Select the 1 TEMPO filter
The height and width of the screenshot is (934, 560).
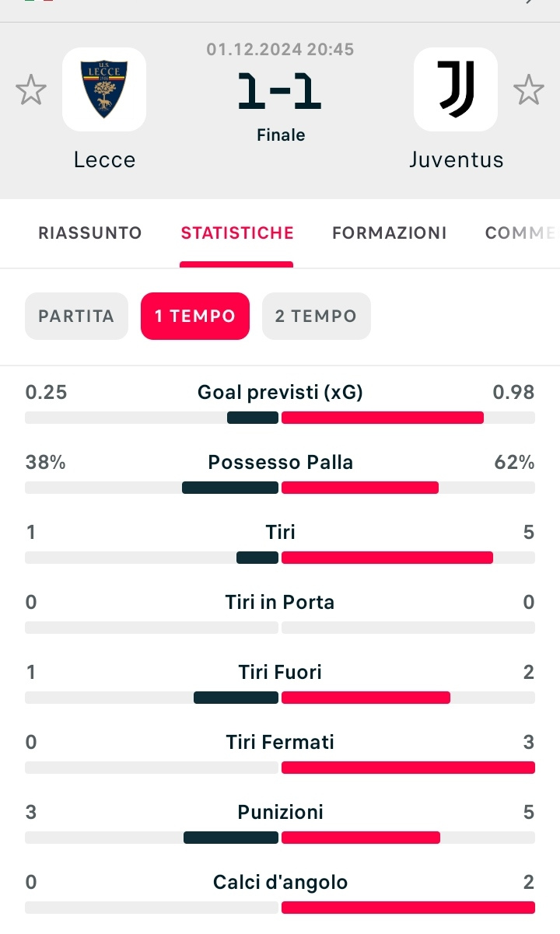(x=195, y=316)
